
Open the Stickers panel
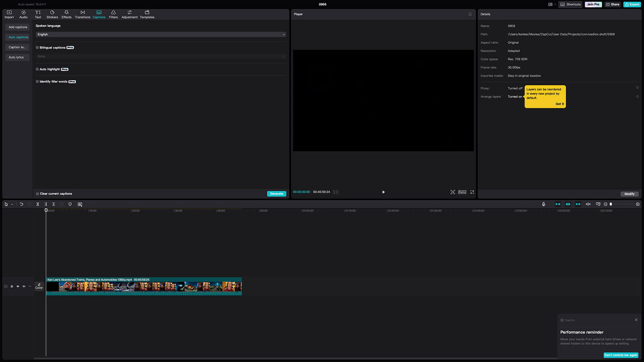[x=52, y=14]
